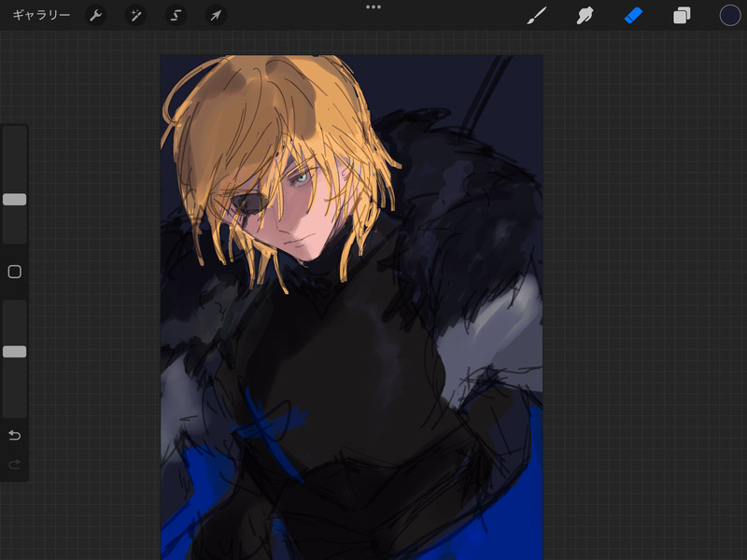This screenshot has height=560, width=747.
Task: Select the Brush tool
Action: (x=537, y=16)
